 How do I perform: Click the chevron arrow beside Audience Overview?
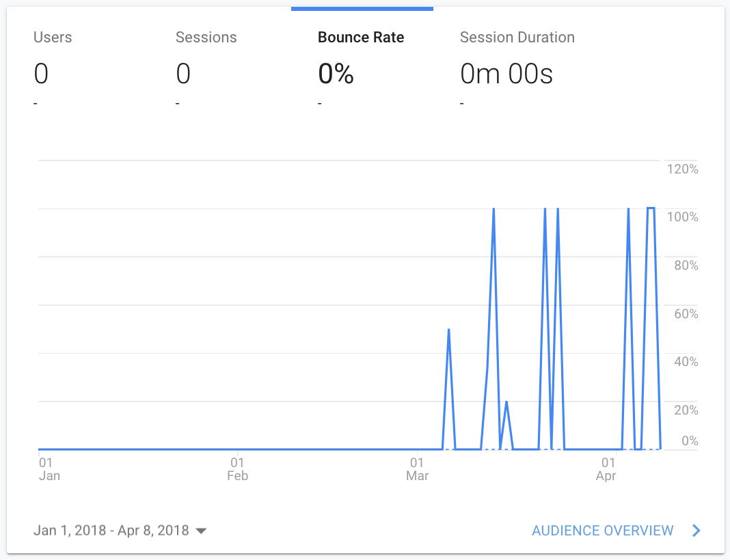click(696, 531)
